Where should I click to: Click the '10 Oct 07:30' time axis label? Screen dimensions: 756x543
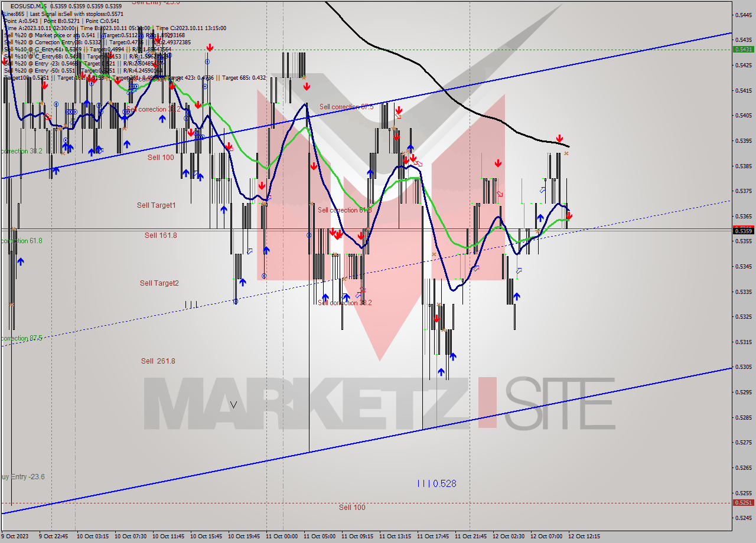tap(130, 537)
